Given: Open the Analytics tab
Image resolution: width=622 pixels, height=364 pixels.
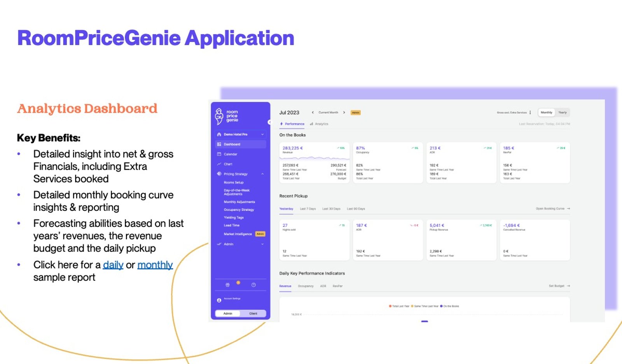Looking at the screenshot, I should click(319, 124).
